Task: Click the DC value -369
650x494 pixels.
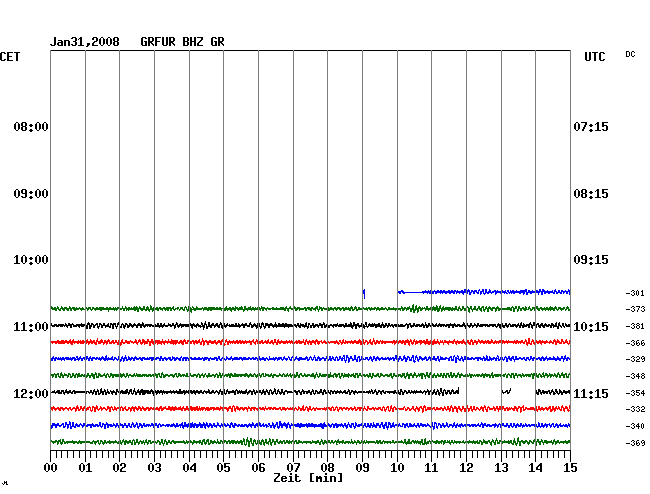Action: pos(635,443)
